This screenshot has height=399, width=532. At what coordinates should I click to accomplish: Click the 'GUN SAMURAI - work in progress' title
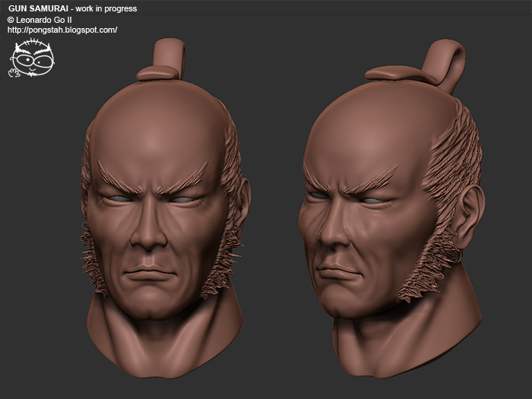point(72,8)
